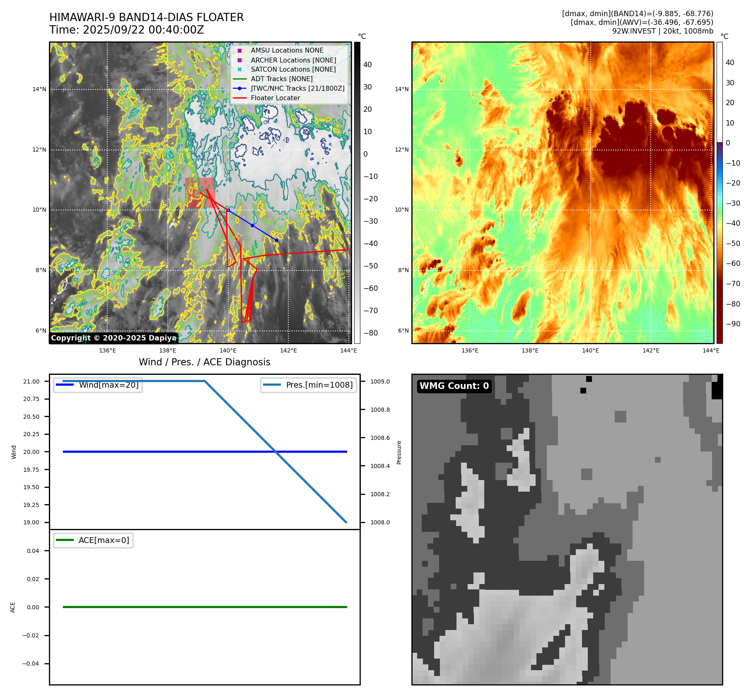
Task: Click the JTWC/NHC Tracks [21/1800Z] legend entry
Action: pos(298,88)
